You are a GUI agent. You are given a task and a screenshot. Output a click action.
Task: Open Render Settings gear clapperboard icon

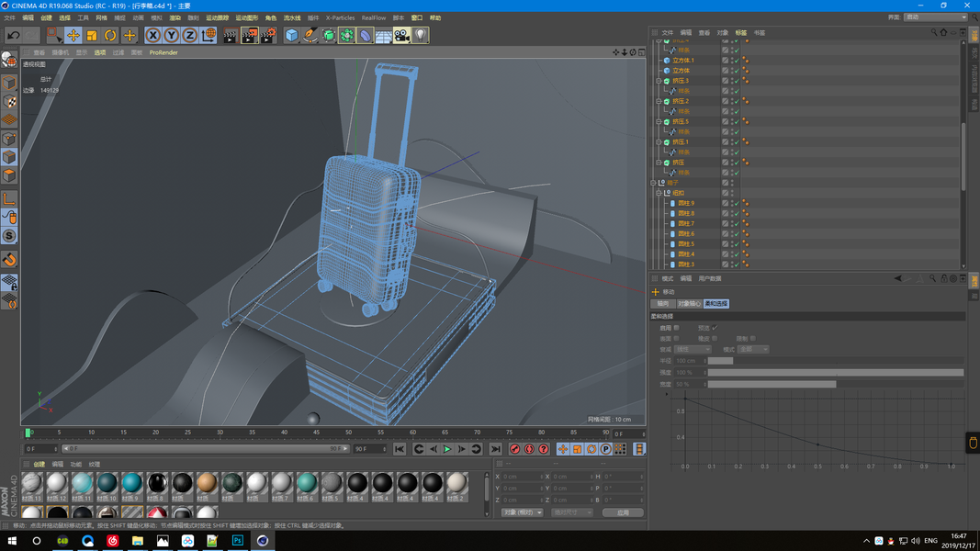click(x=269, y=36)
